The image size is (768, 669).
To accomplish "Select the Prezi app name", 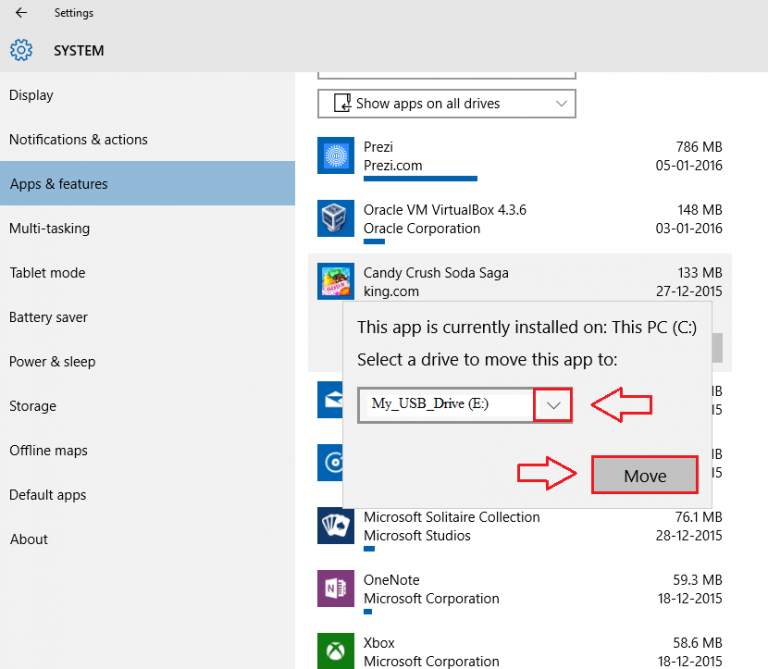I will 378,147.
